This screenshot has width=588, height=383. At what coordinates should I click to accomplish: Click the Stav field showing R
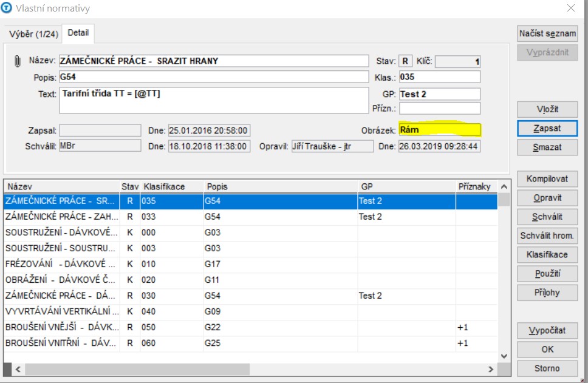(x=405, y=61)
